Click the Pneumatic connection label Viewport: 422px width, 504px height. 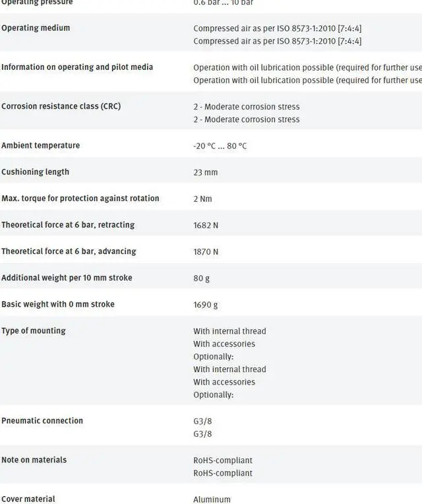click(x=42, y=421)
